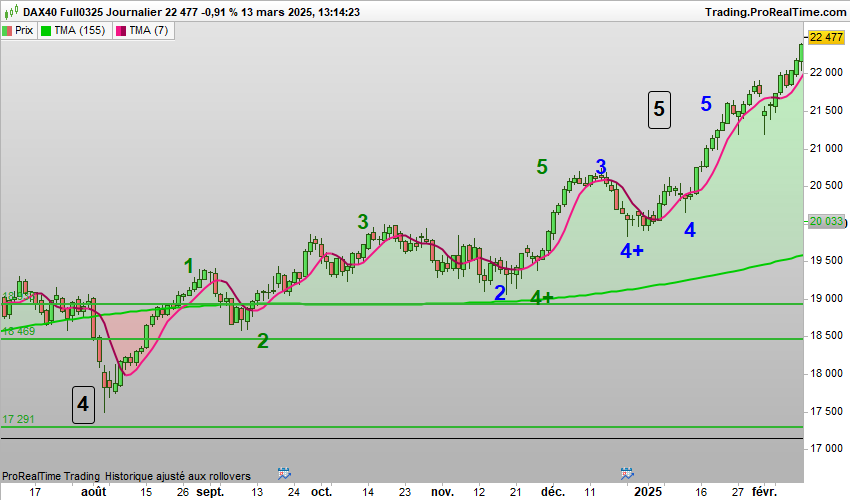Click the candlestick chart icon beside DAX40 title
The height and width of the screenshot is (500, 850).
[x=11, y=11]
